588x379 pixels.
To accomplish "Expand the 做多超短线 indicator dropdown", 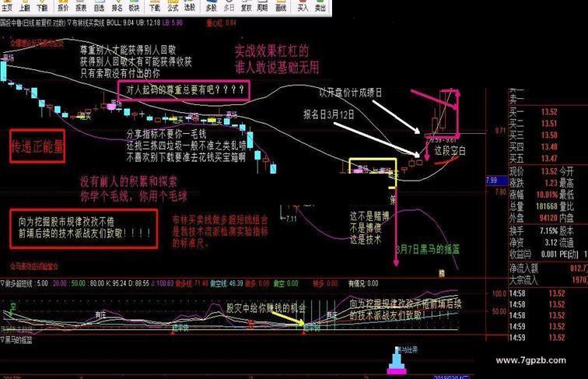I will click(x=2, y=283).
